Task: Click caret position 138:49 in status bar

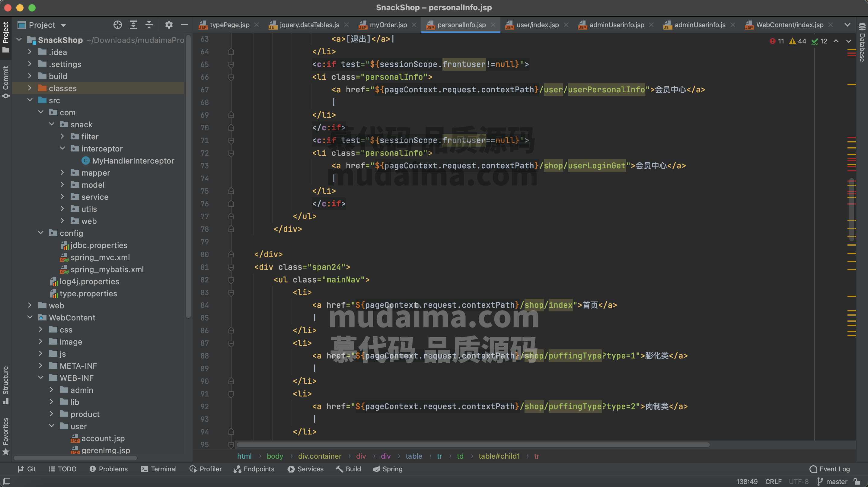Action: [747, 482]
